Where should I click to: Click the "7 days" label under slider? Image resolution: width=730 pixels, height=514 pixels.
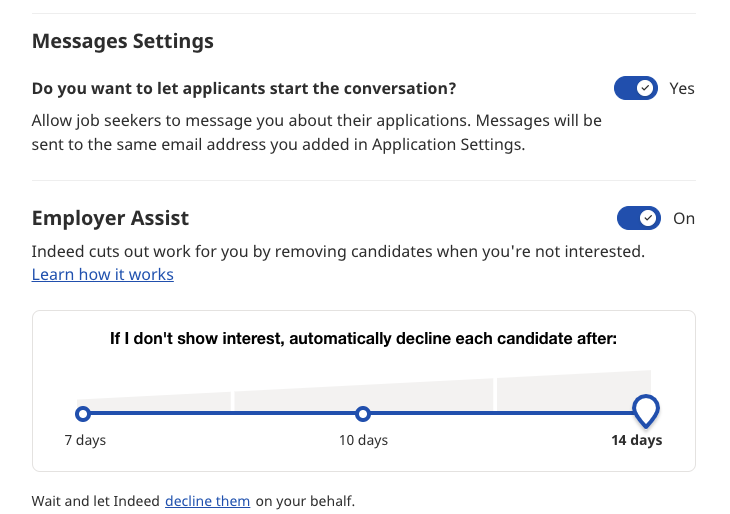tap(85, 440)
